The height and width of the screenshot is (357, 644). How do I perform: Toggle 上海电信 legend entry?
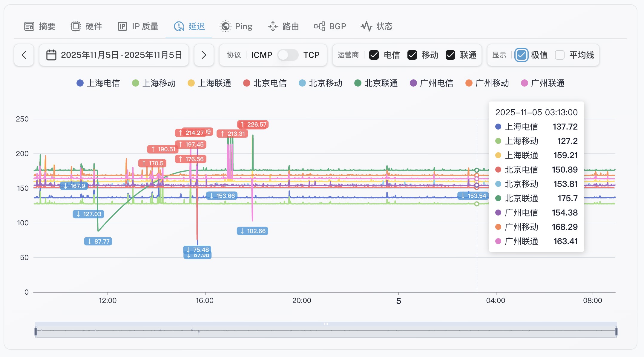point(98,83)
